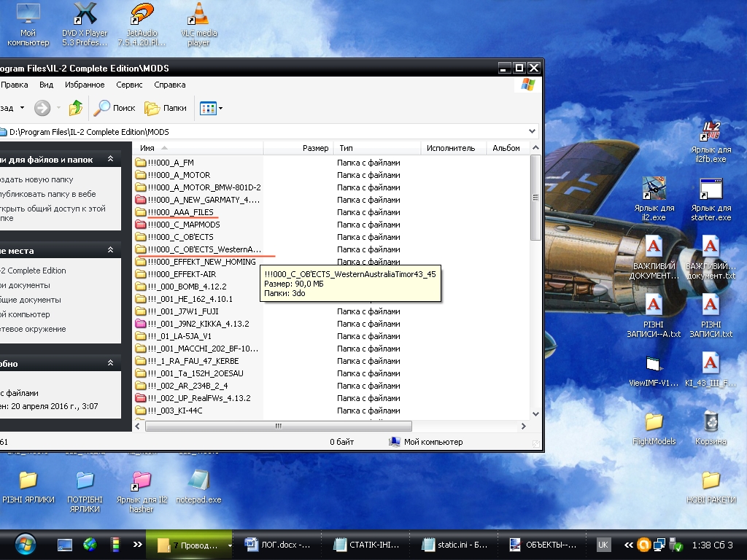Click the Search (Поиск) toolbar button
Screen dimensions: 747x560
pyautogui.click(x=115, y=108)
